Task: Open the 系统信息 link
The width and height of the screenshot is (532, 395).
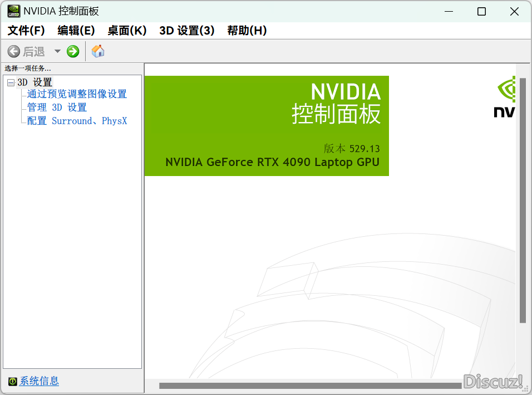Action: click(39, 381)
